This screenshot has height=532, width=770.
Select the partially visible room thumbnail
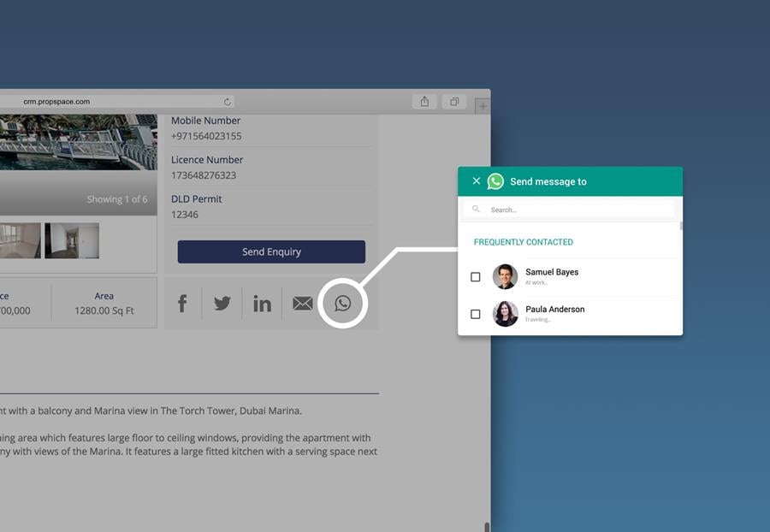[21, 240]
